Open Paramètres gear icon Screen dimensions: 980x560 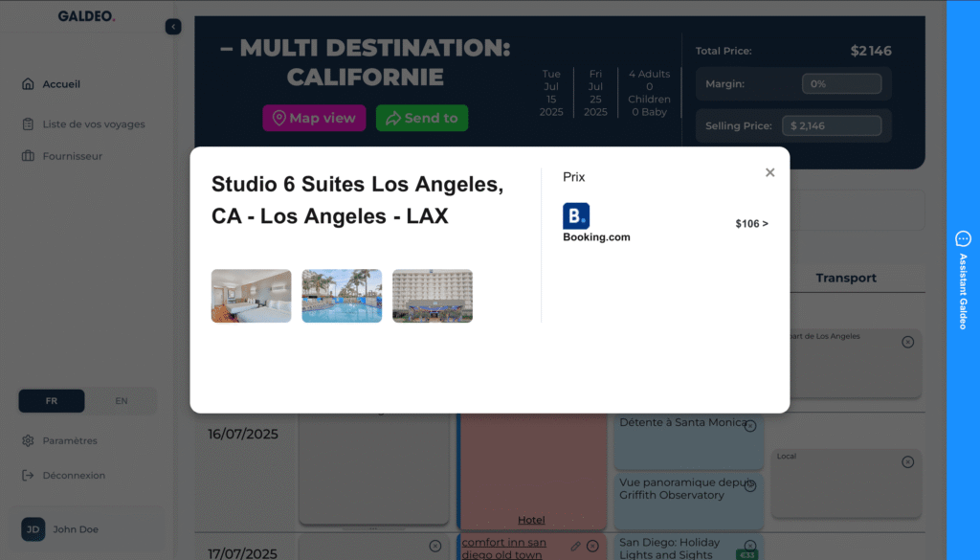coord(29,441)
